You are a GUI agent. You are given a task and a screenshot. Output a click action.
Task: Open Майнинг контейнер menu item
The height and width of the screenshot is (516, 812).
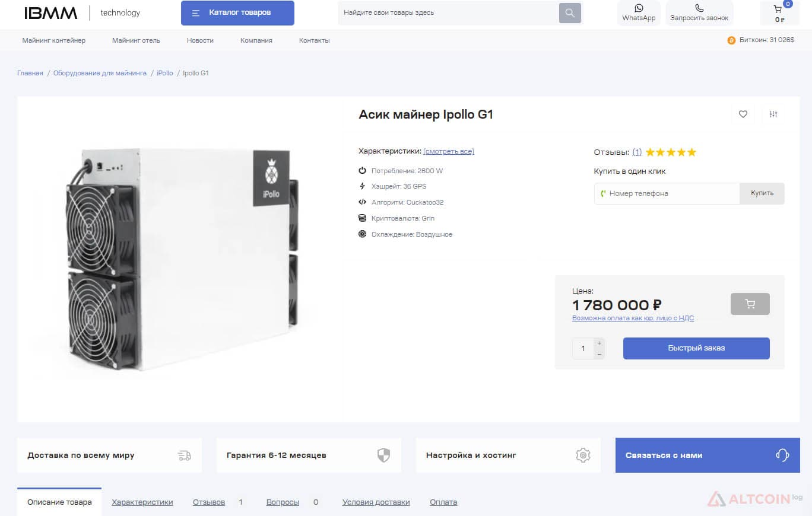point(54,40)
